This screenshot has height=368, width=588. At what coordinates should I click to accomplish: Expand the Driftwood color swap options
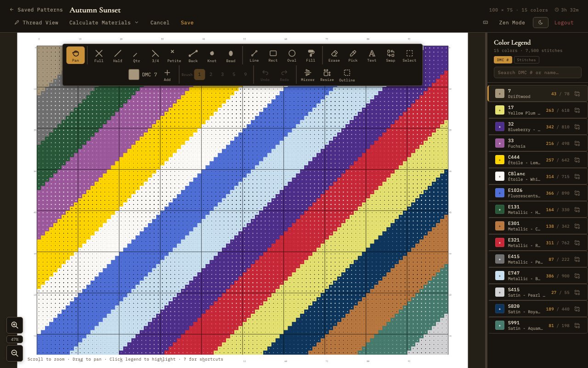pyautogui.click(x=577, y=93)
